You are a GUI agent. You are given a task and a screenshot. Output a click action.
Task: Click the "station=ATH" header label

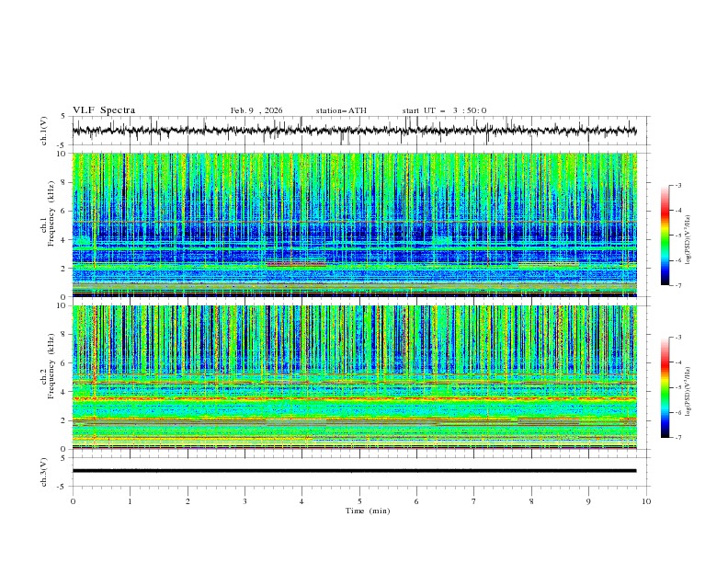(x=341, y=110)
